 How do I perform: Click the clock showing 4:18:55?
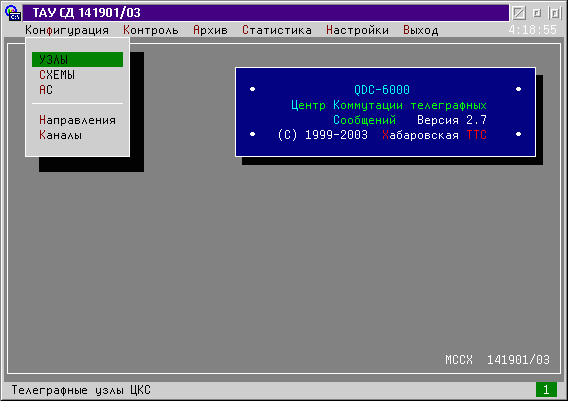coord(532,30)
